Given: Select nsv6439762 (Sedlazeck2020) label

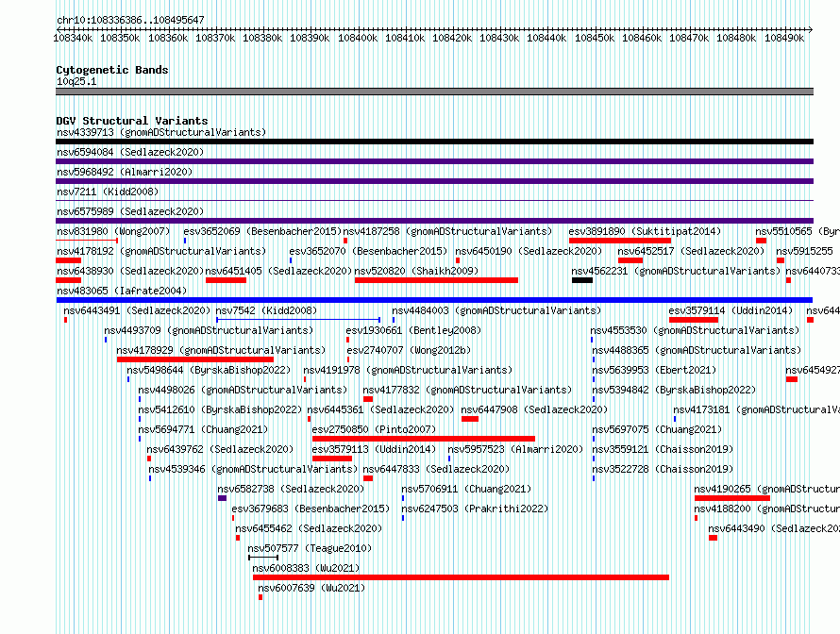Looking at the screenshot, I should point(220,449).
